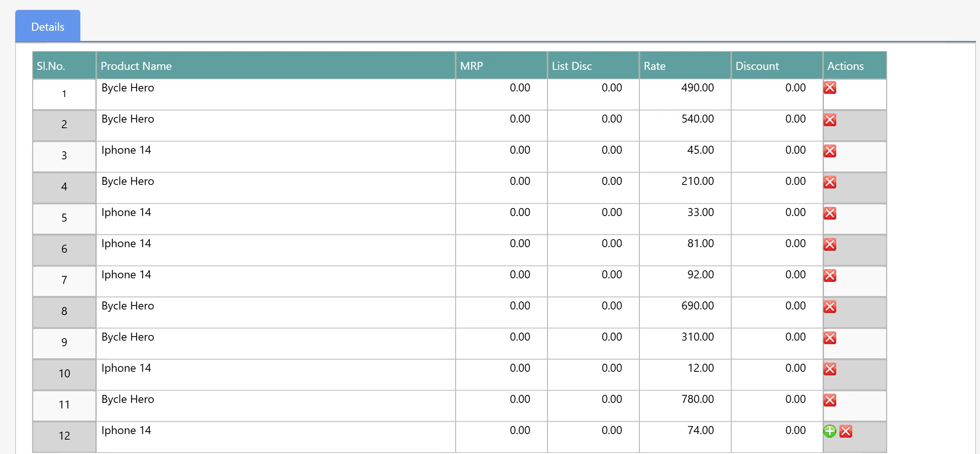Open the Details tab

[x=48, y=26]
